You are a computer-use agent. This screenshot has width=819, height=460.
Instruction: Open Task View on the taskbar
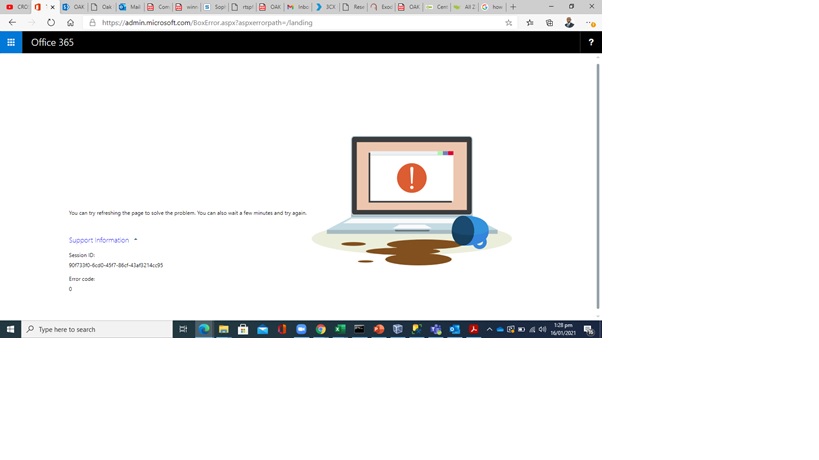tap(183, 329)
